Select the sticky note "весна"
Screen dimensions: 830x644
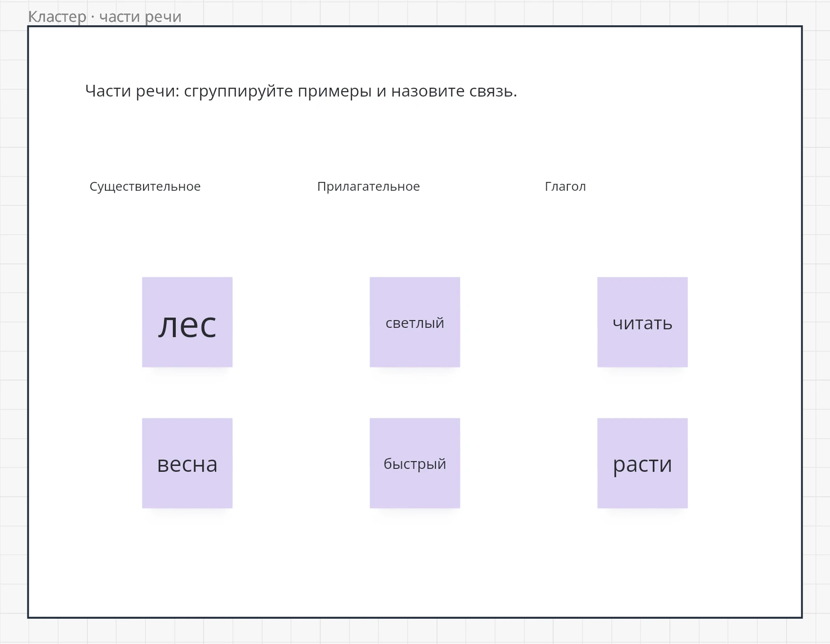point(187,463)
